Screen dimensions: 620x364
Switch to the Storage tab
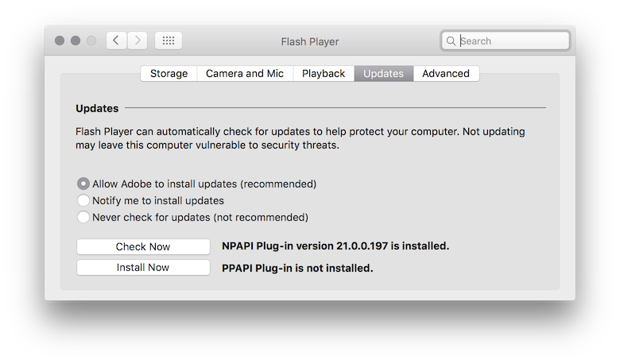coord(169,74)
